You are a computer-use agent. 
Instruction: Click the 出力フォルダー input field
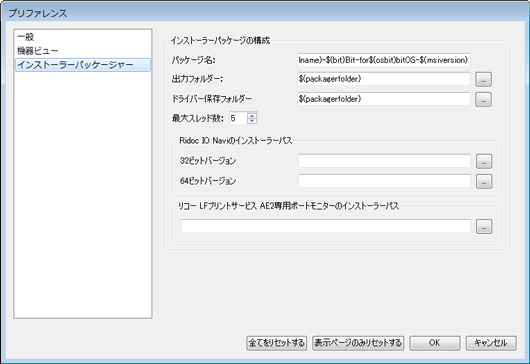[x=384, y=79]
